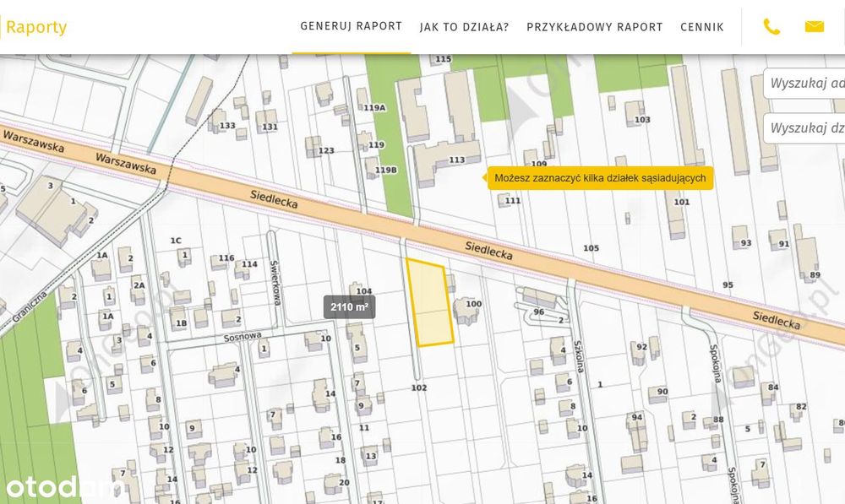Viewport: 845px width, 504px height.
Task: Click building number 123 on the map
Action: click(x=326, y=151)
